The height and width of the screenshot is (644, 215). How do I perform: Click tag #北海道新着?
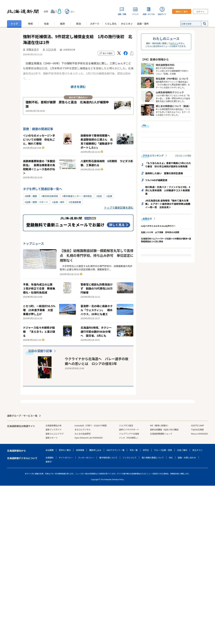[75, 202]
